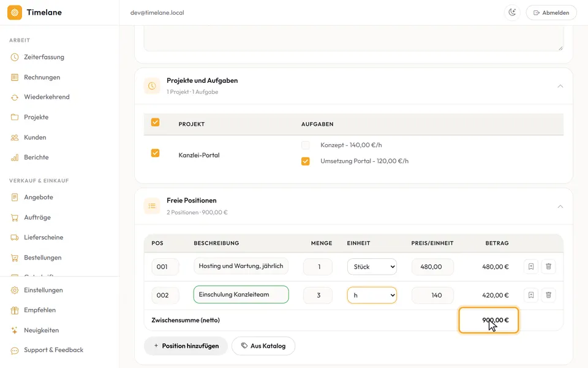Click the Wiederkehrend cycle icon
This screenshot has height=368, width=588.
(x=15, y=98)
